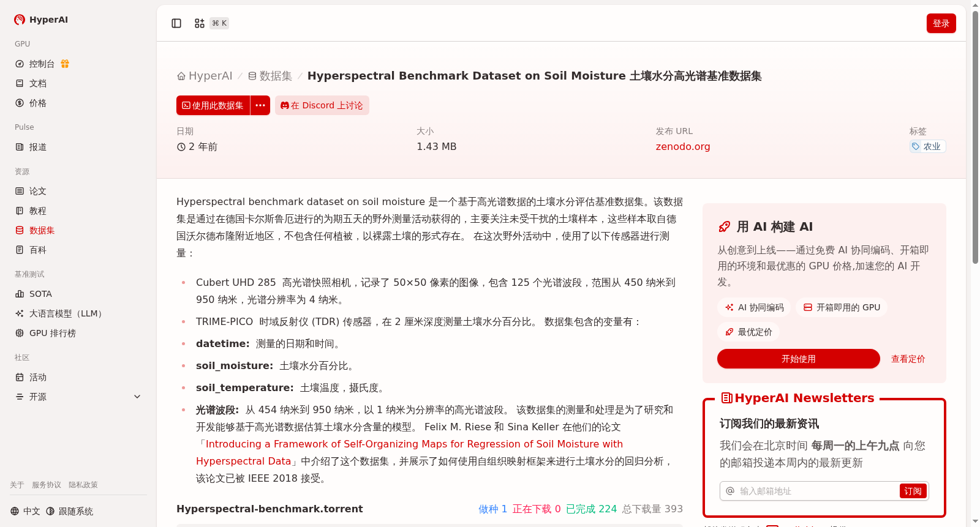Select 报道 in the Pulse section

[x=78, y=147]
